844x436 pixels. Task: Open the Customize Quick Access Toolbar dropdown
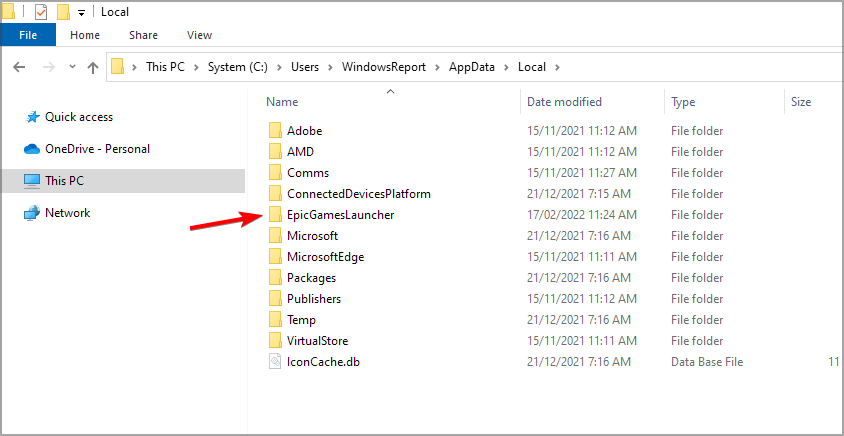(79, 13)
